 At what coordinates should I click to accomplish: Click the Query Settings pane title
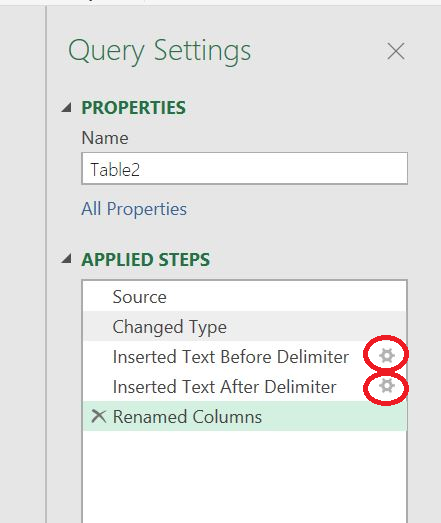pos(159,52)
